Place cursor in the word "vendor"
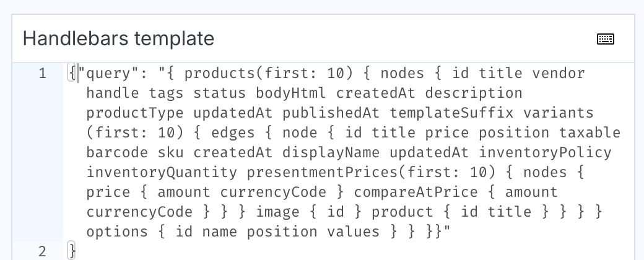The image size is (644, 260). point(559,74)
